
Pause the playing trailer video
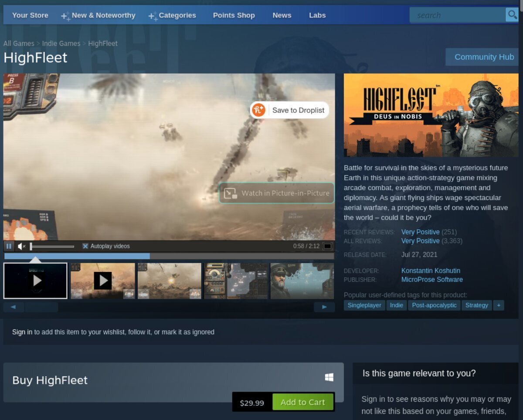pos(9,246)
